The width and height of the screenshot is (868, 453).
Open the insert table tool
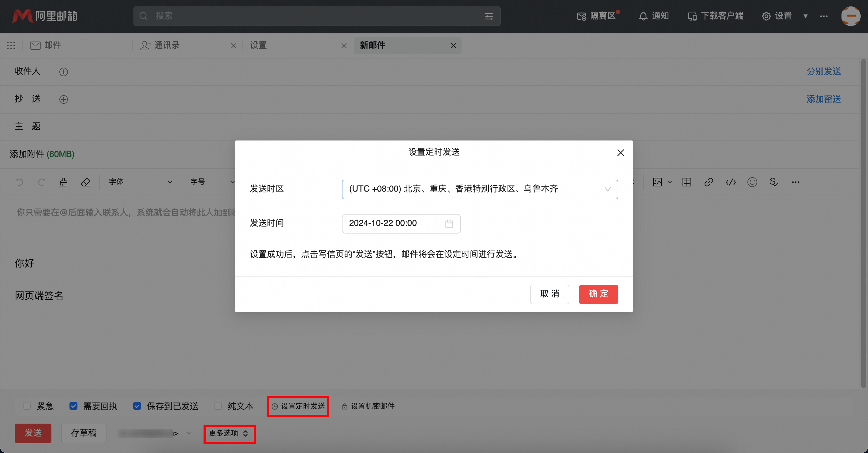(x=687, y=182)
